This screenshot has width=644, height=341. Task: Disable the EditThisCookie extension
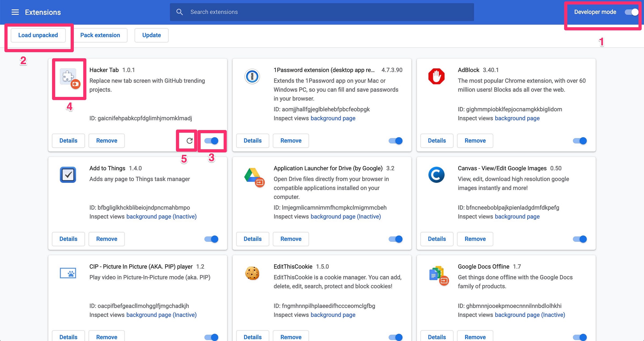point(396,337)
